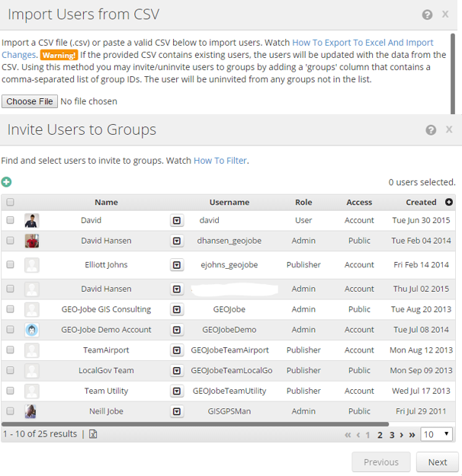Go to the next results page arrow
Viewport: 462px width, 476px height.
[x=402, y=435]
